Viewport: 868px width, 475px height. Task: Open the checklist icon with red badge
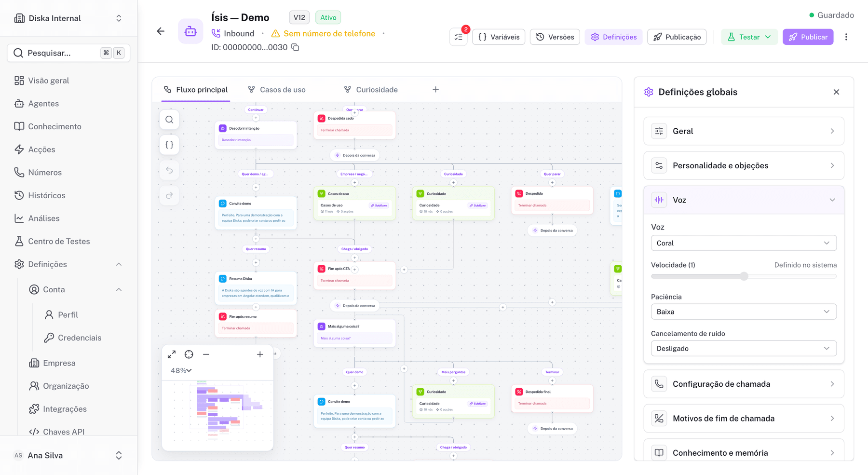tap(459, 37)
